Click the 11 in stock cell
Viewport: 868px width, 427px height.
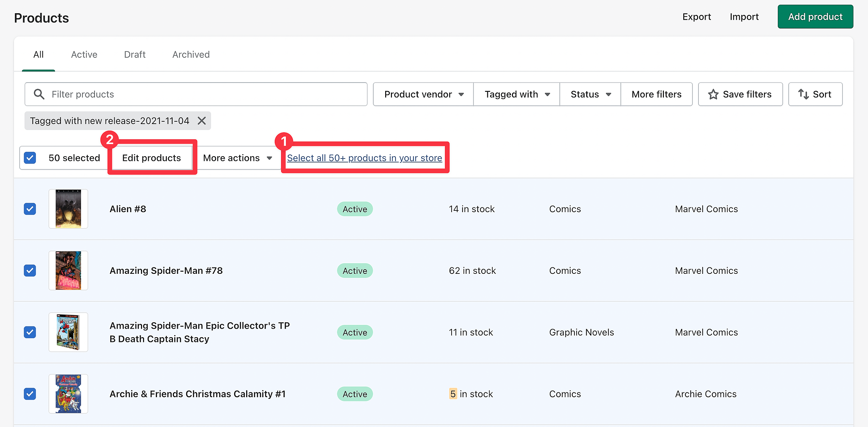click(x=471, y=332)
